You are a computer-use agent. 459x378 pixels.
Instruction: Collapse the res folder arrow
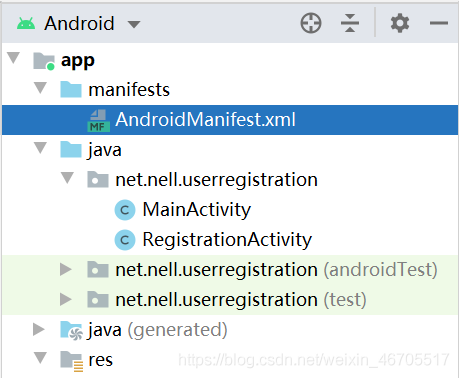(x=40, y=358)
